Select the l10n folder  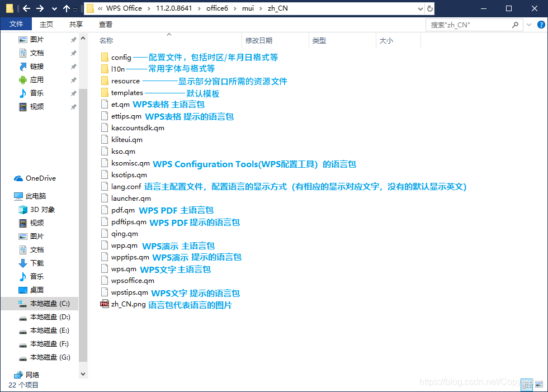pyautogui.click(x=118, y=69)
